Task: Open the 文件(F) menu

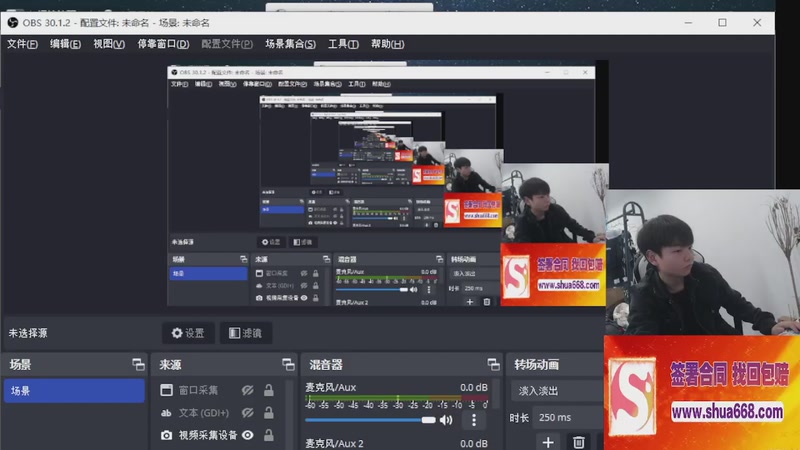Action: [x=22, y=44]
